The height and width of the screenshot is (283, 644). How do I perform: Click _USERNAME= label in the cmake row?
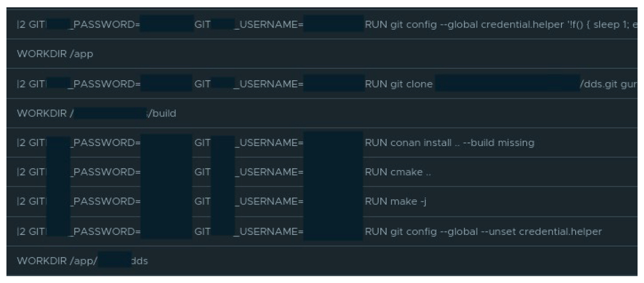tap(269, 173)
